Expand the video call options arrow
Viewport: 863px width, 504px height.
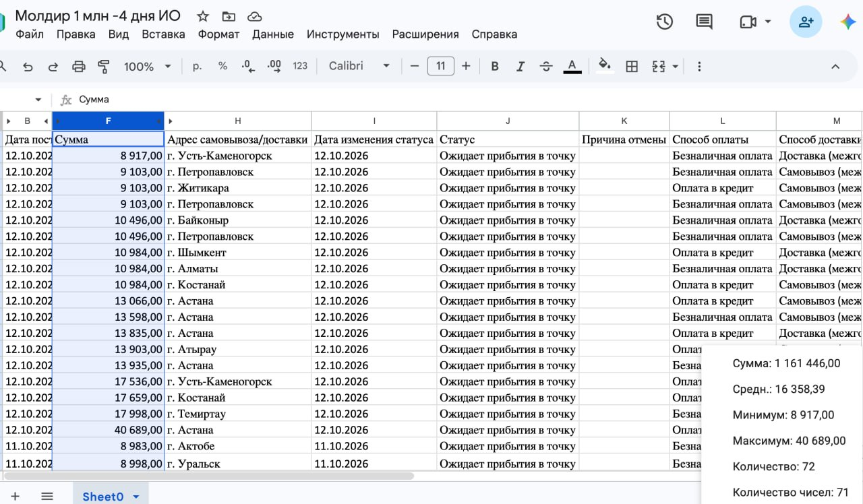coord(768,22)
